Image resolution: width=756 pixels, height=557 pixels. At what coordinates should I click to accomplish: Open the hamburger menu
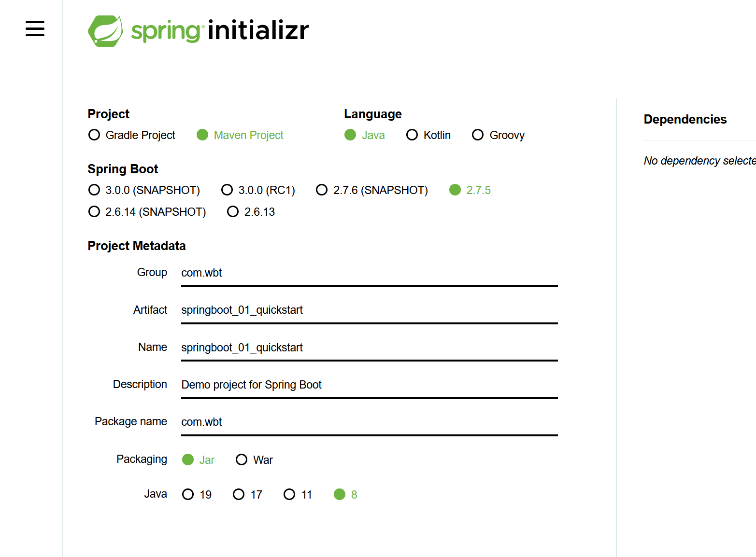(35, 29)
